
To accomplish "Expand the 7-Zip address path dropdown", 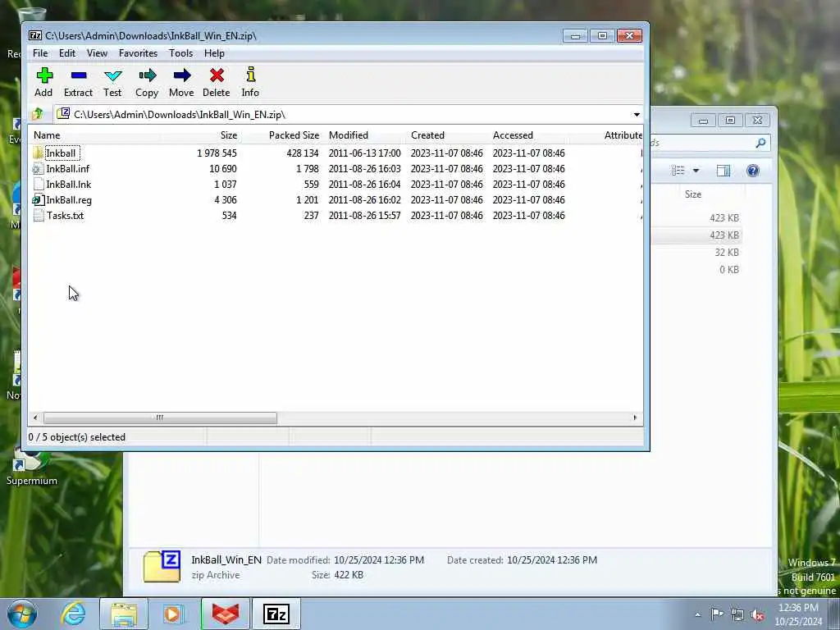I will coord(637,115).
